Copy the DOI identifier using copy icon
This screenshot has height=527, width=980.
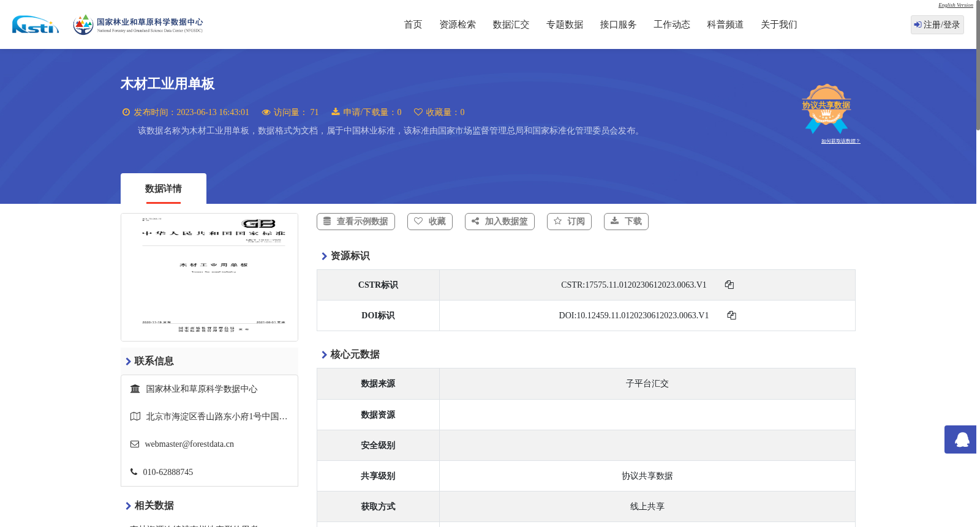[x=731, y=315]
